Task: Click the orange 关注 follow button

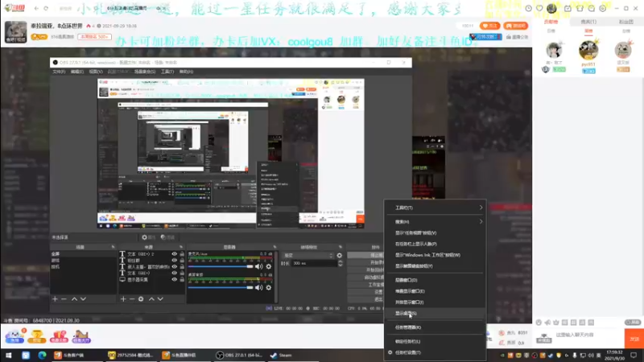Action: [490, 26]
